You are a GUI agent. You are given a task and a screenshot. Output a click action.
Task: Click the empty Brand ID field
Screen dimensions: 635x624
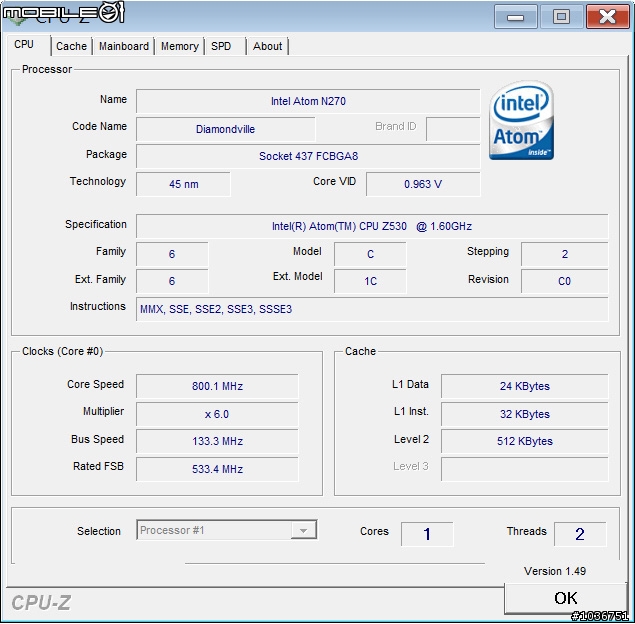pyautogui.click(x=453, y=129)
